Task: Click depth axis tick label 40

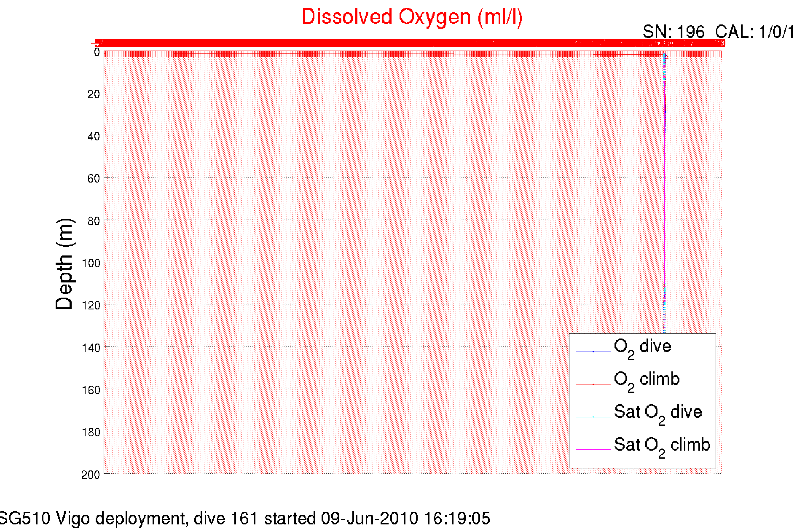Action: 94,136
